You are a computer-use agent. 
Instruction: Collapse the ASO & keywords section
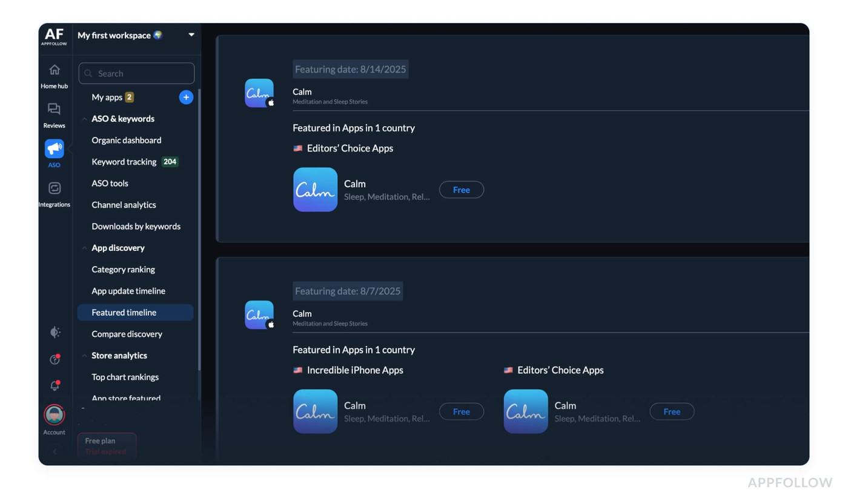point(84,119)
